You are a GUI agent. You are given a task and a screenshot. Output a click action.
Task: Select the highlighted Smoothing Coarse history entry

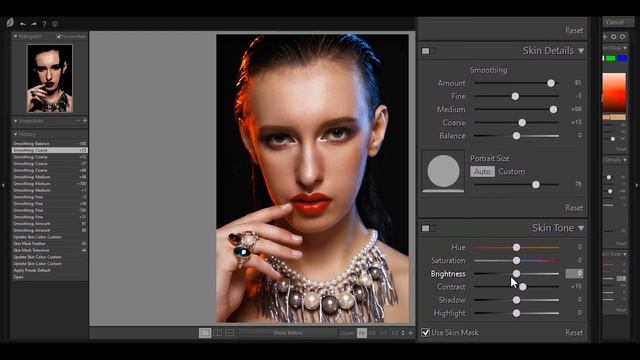click(x=50, y=150)
